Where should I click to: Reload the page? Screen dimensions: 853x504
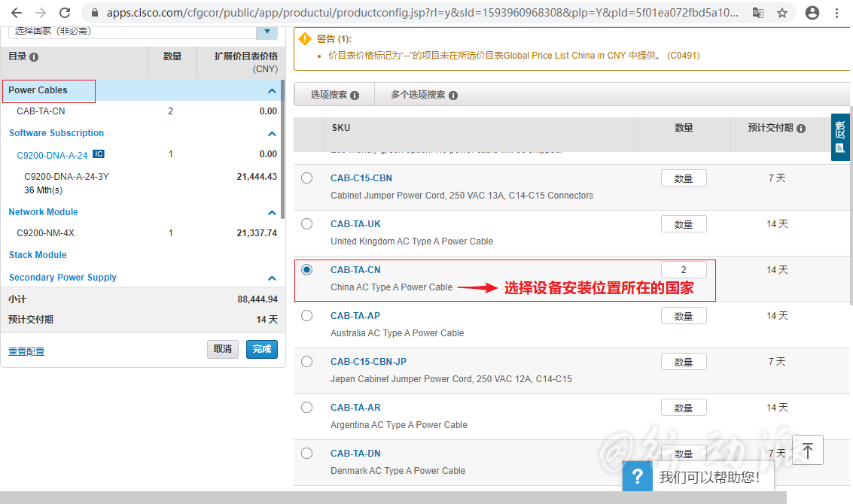click(x=65, y=13)
